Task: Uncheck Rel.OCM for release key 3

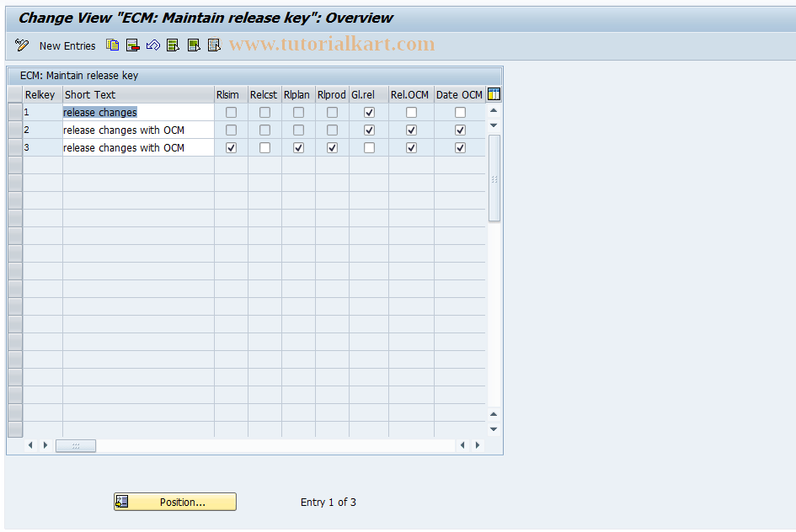Action: (x=411, y=147)
